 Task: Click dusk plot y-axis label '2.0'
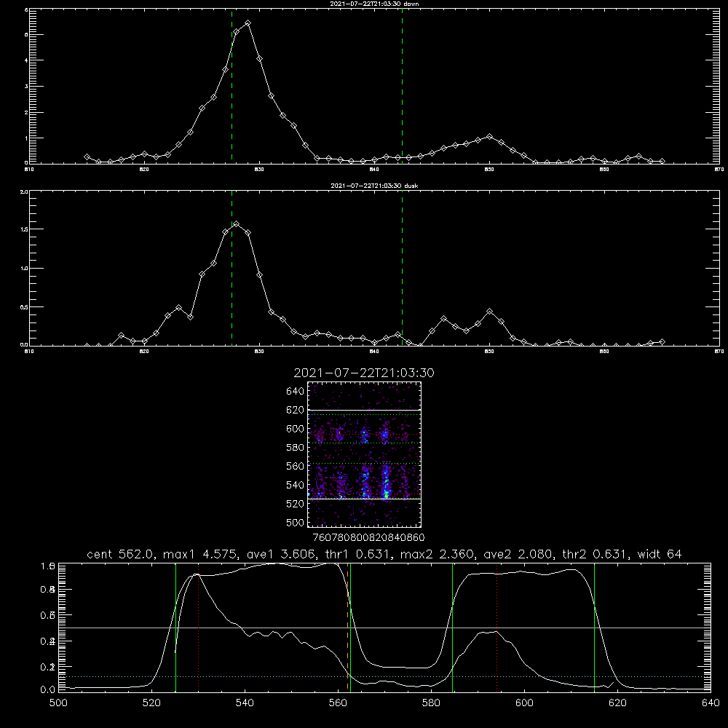coord(24,191)
